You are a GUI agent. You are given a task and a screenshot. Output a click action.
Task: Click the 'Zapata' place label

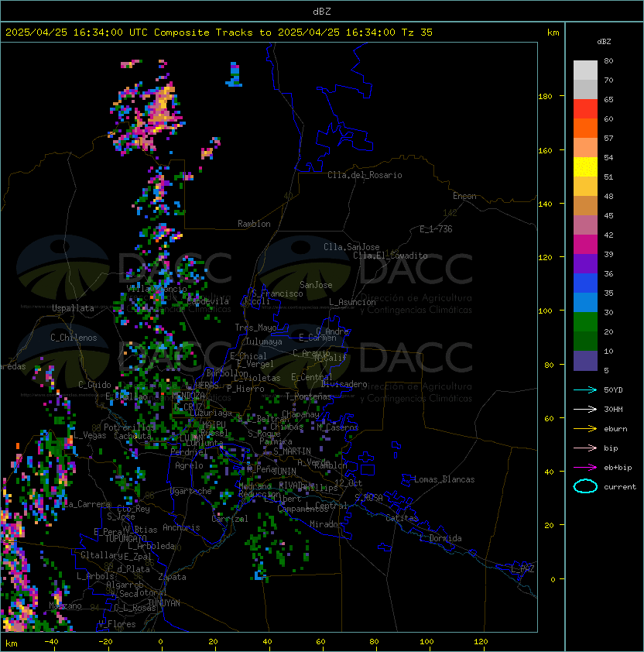pyautogui.click(x=172, y=577)
